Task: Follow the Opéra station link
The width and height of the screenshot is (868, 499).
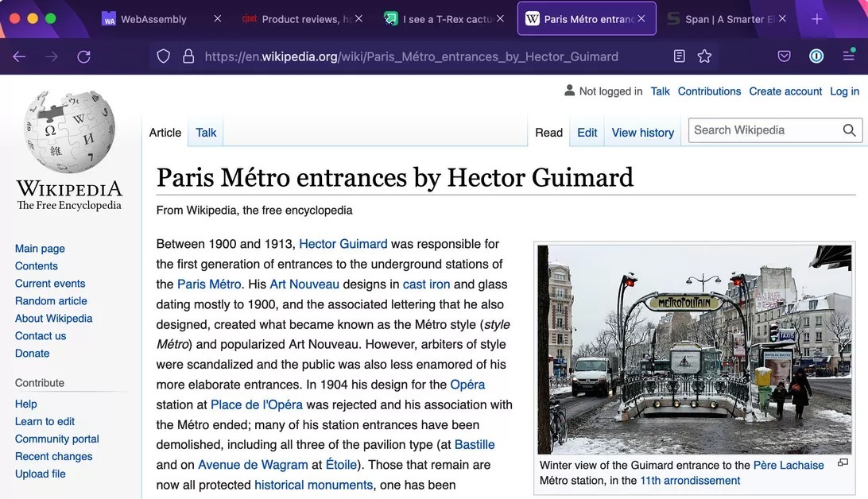Action: click(467, 385)
